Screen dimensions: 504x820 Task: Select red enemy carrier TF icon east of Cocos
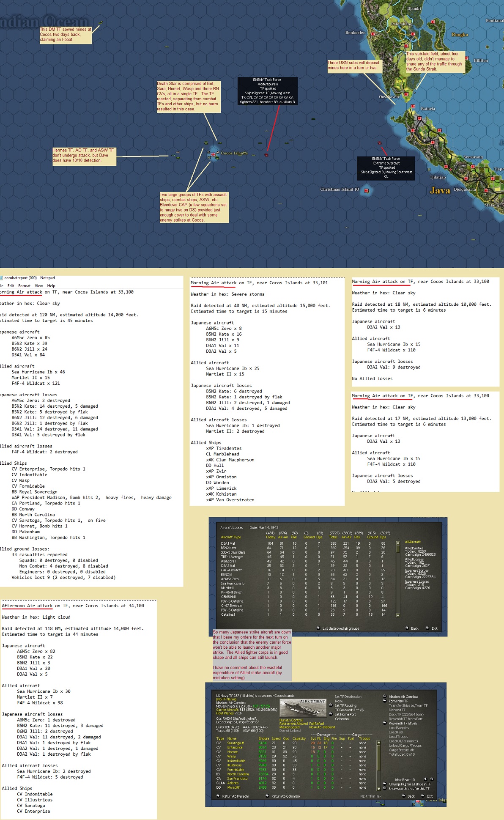tap(266, 154)
